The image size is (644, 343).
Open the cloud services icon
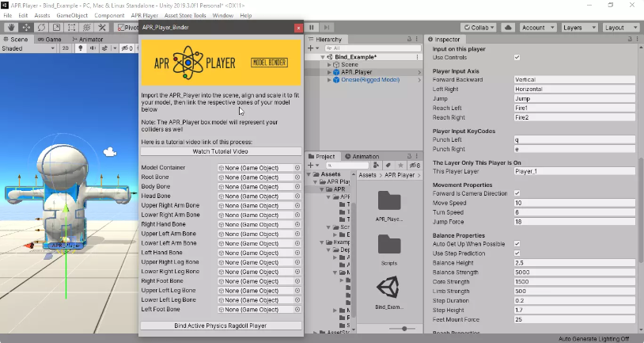(x=508, y=28)
